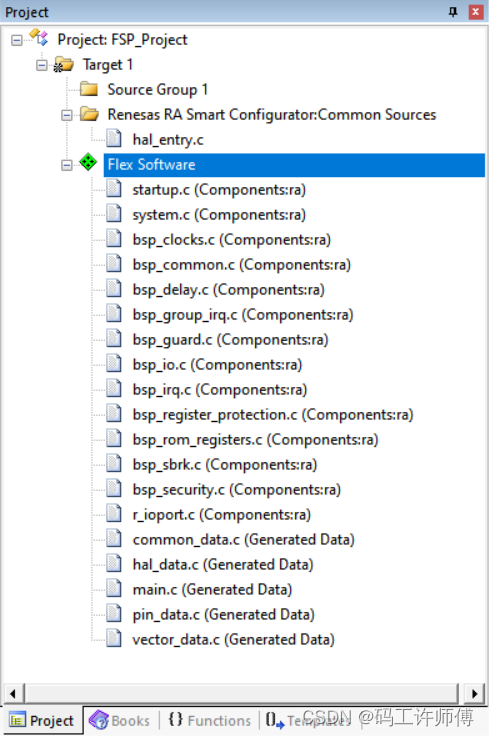Select 'bsp_guard.c (Components:ra)' text
Image resolution: width=489 pixels, height=736 pixels.
click(230, 340)
